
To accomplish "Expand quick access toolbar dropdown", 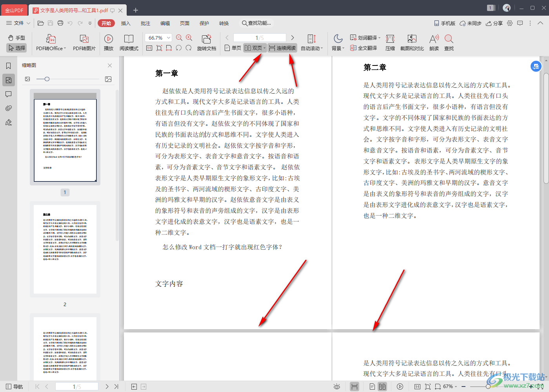I will click(x=90, y=23).
